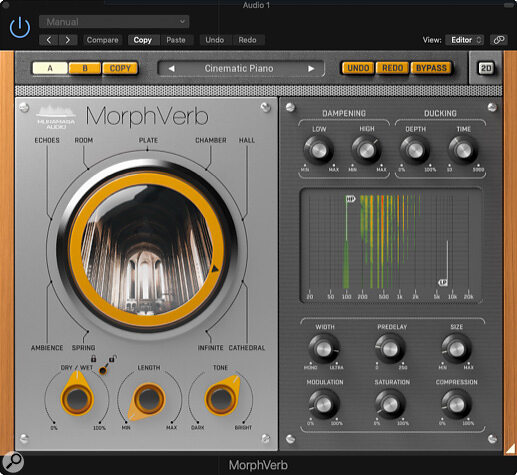Viewport: 517px width, 475px height.
Task: Click the Ducking DEPTH knob
Action: tap(415, 150)
